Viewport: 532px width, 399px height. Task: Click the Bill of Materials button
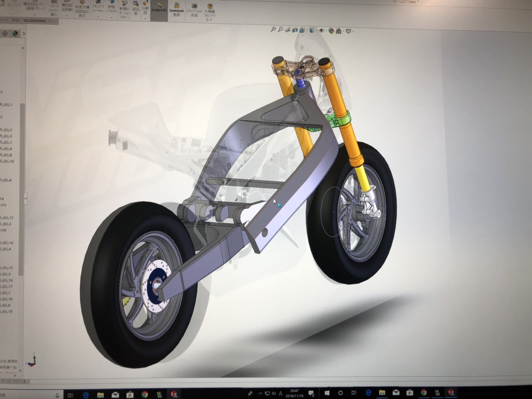(136, 9)
